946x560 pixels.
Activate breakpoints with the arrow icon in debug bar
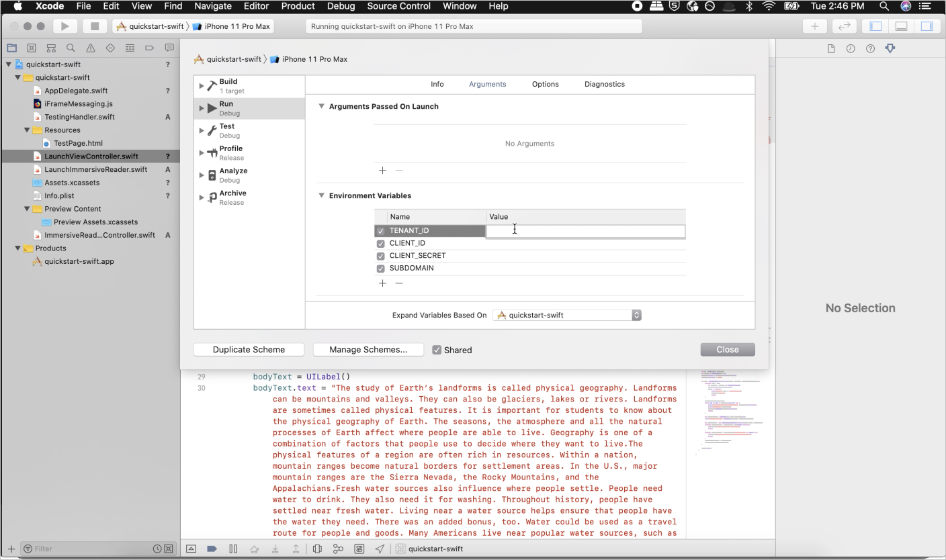[x=212, y=549]
